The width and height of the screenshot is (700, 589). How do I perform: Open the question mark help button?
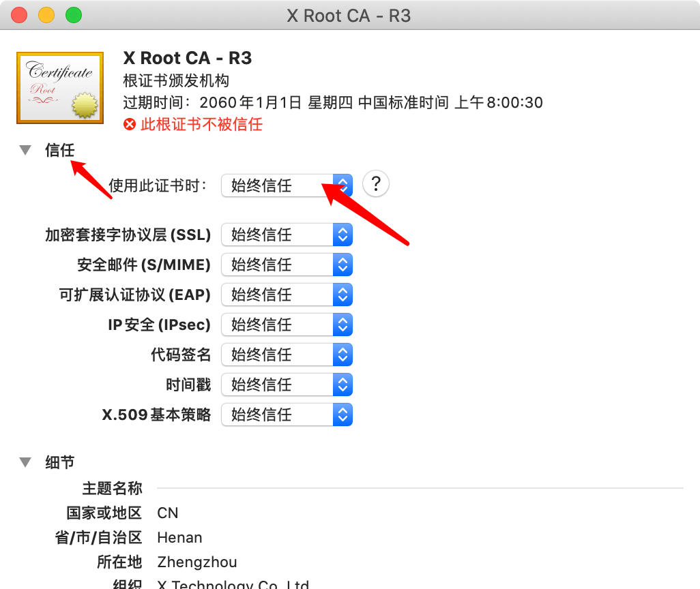pos(376,184)
